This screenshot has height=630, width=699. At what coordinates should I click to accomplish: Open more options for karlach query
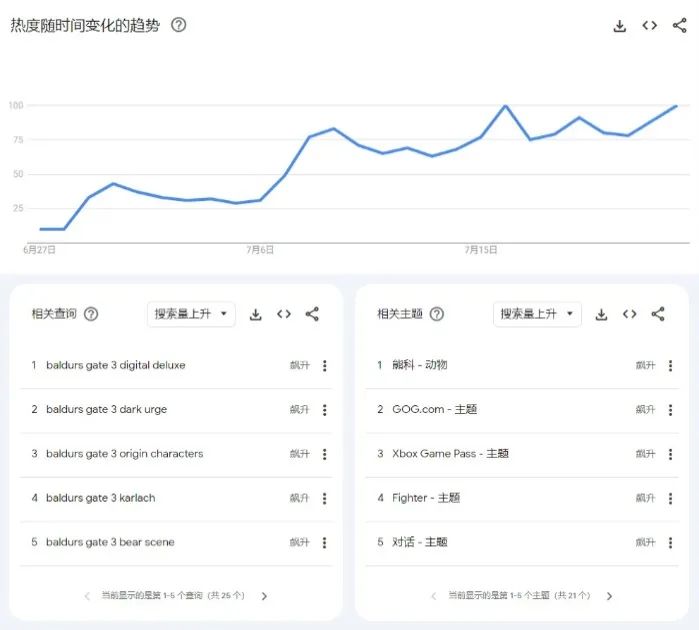(325, 498)
